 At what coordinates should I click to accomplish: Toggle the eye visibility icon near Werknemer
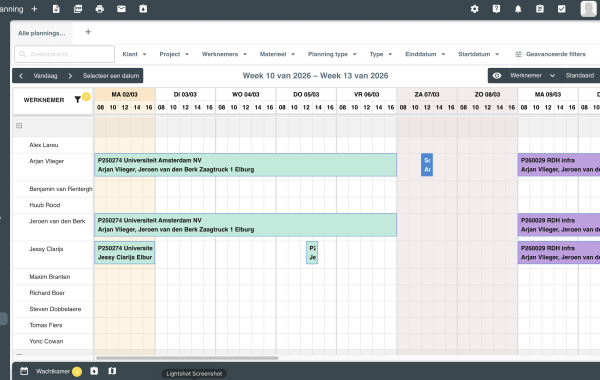point(497,76)
